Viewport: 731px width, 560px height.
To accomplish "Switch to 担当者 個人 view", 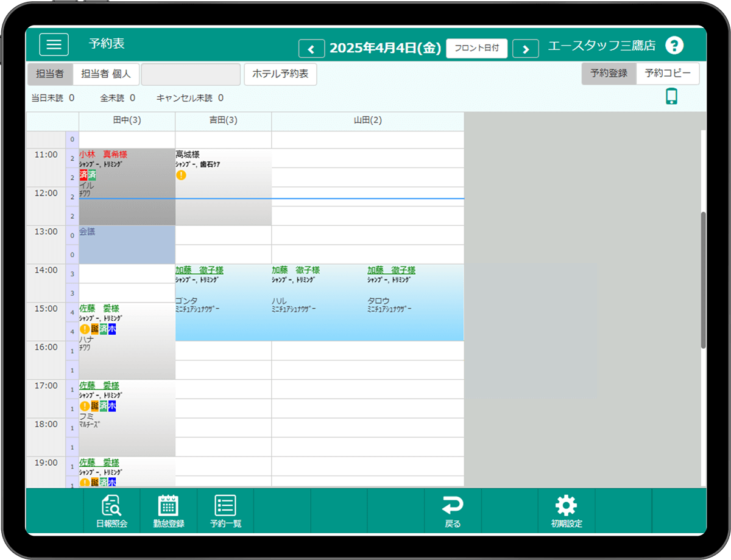I will 106,74.
